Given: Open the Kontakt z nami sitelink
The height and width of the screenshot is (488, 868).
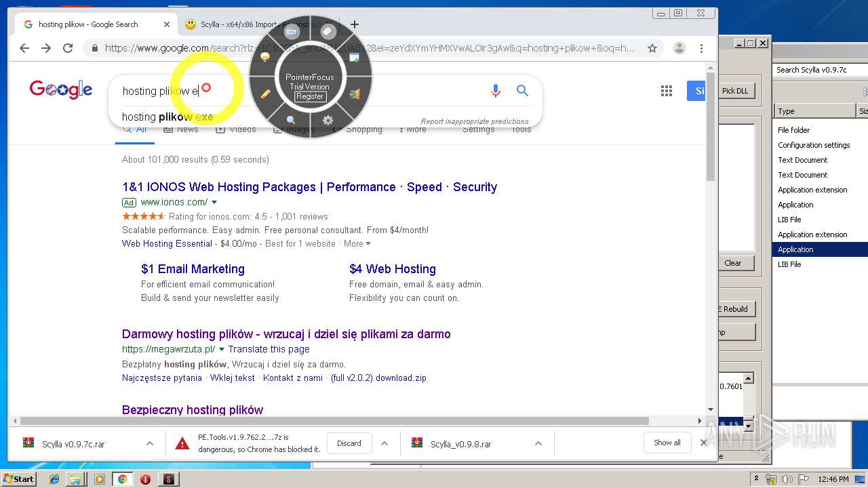Looking at the screenshot, I should coord(293,378).
